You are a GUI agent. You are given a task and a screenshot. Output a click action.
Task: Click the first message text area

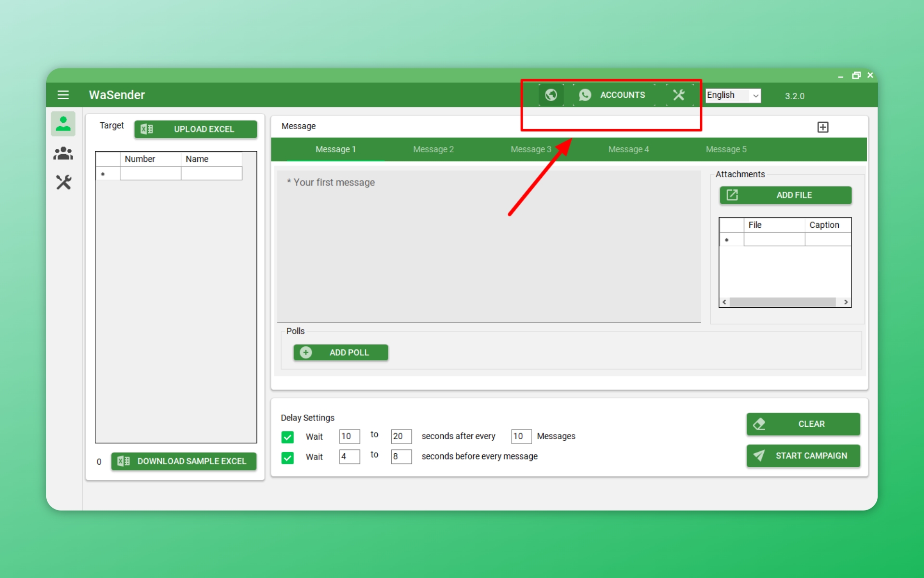(488, 246)
